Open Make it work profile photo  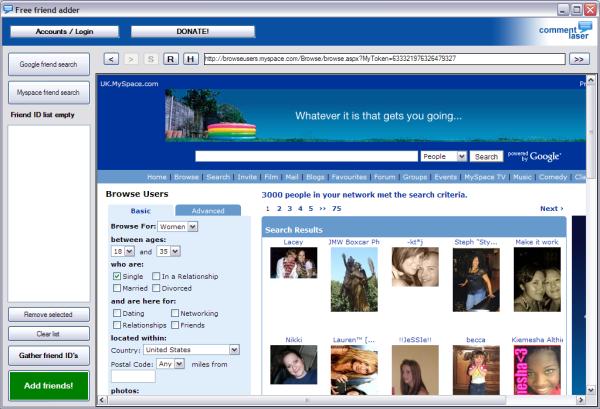(x=537, y=279)
